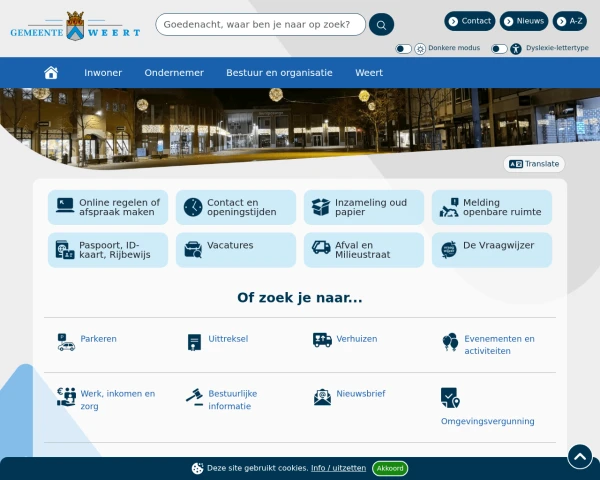Click the Vraagwijzer speech bubble icon
The image size is (600, 480).
click(449, 250)
